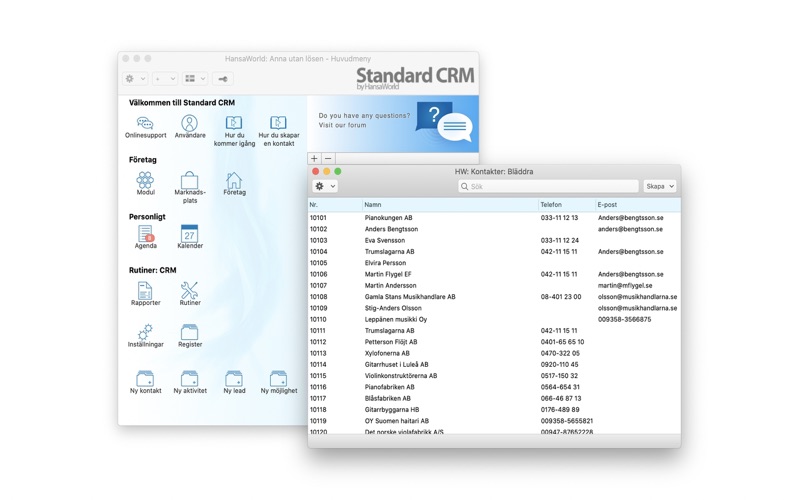Open the forum help banner
This screenshot has width=800, height=500.
393,123
